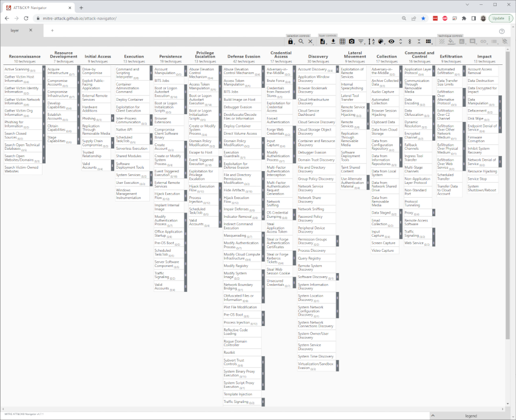Toggle technique enabled state hatched icon
Viewport: 516px width, 420px height.
[x=442, y=41]
